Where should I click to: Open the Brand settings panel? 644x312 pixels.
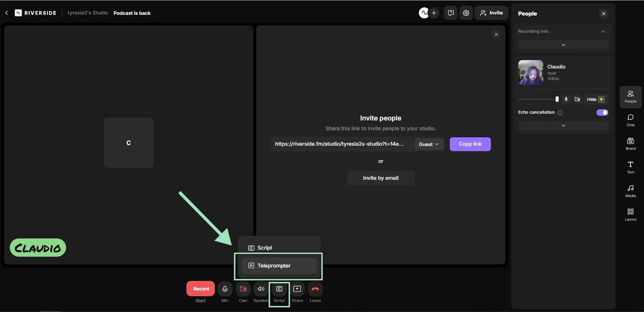[x=630, y=143]
